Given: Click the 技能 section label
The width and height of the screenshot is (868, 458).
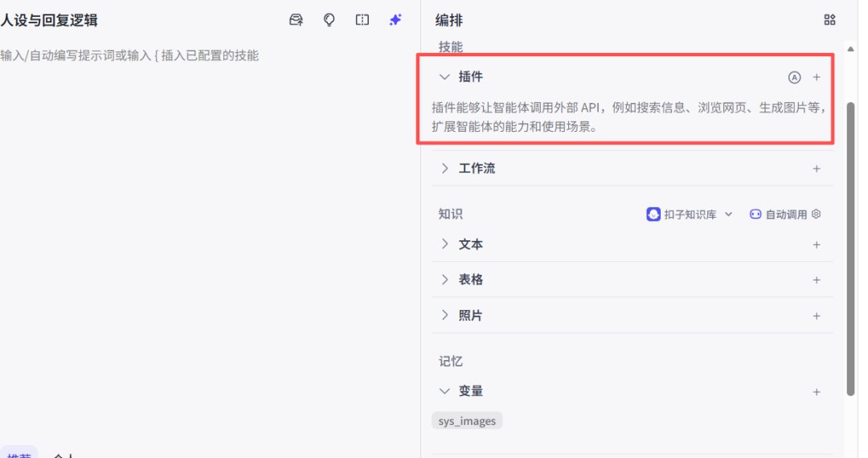Looking at the screenshot, I should [451, 47].
